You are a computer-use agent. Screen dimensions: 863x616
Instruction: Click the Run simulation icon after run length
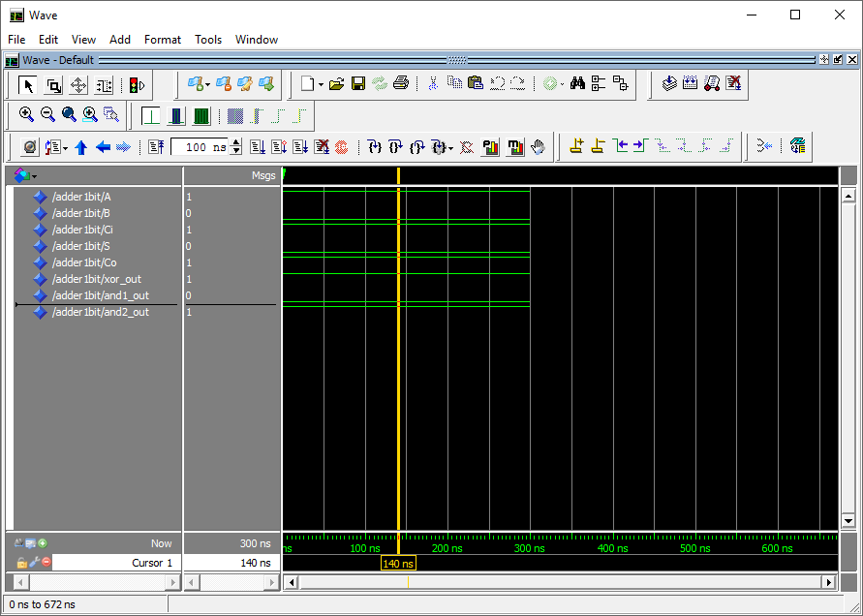tap(257, 147)
